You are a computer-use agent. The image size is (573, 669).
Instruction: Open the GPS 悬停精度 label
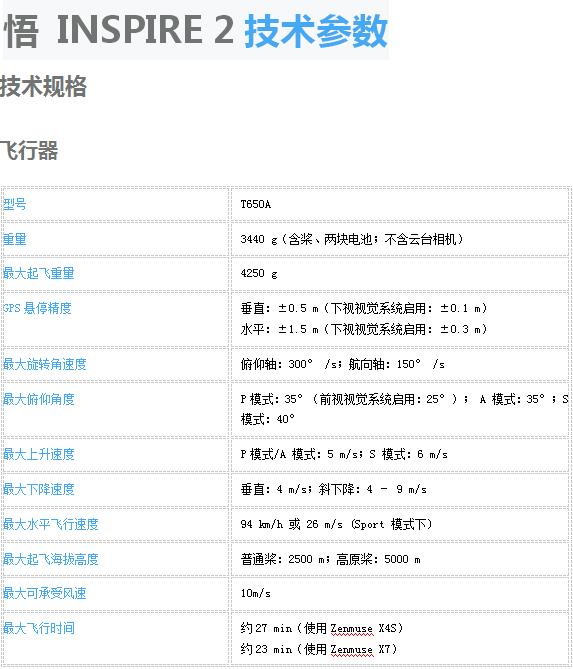click(37, 308)
